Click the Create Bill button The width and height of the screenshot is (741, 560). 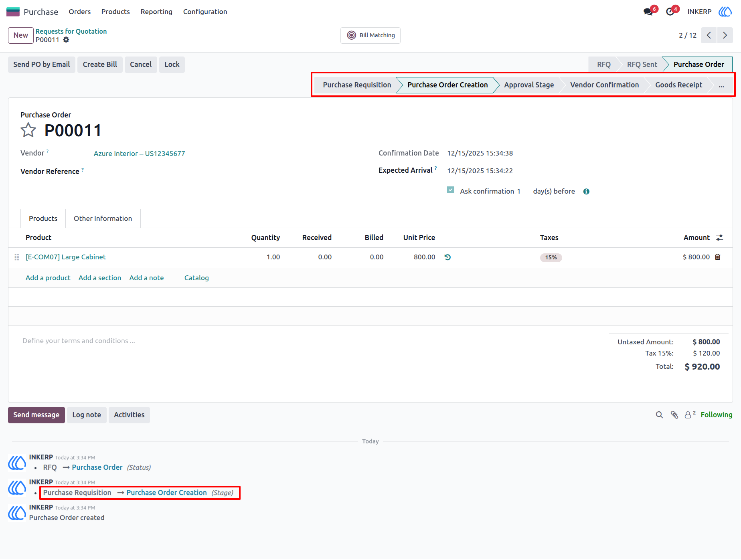point(100,65)
